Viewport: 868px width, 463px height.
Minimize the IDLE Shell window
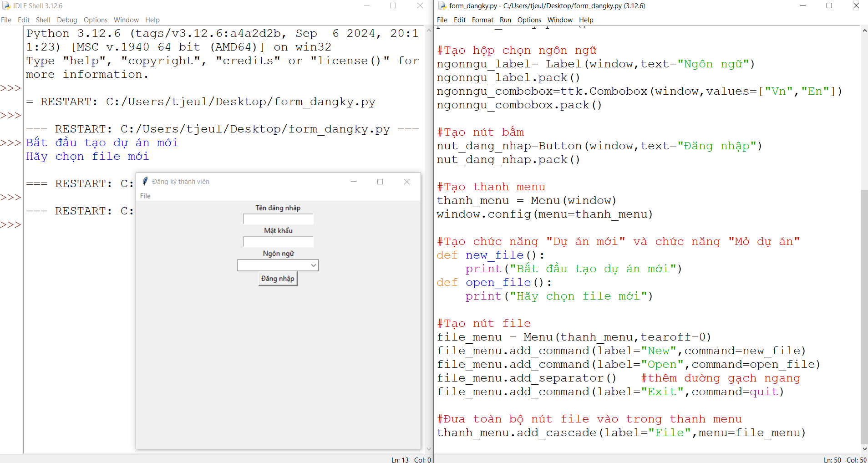pos(367,5)
